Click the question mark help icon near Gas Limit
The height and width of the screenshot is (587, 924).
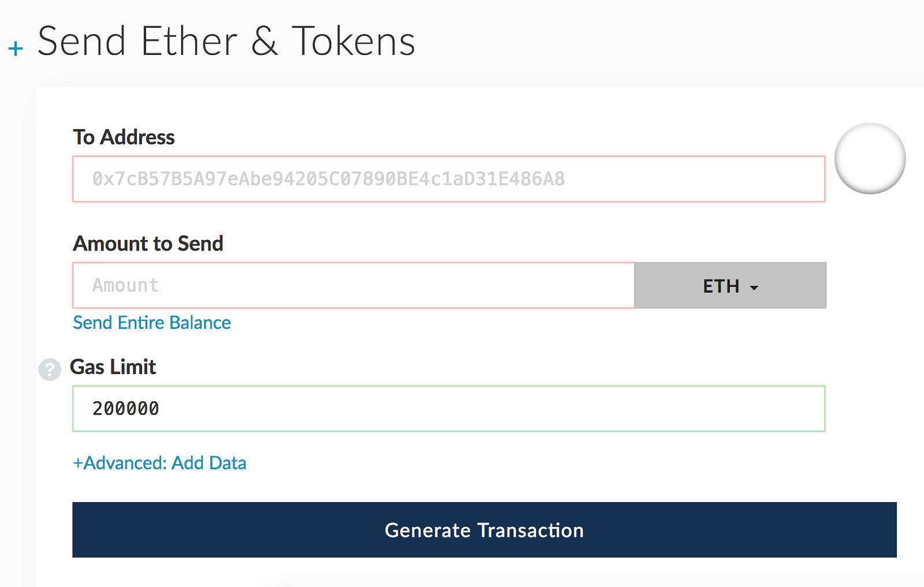(x=50, y=369)
